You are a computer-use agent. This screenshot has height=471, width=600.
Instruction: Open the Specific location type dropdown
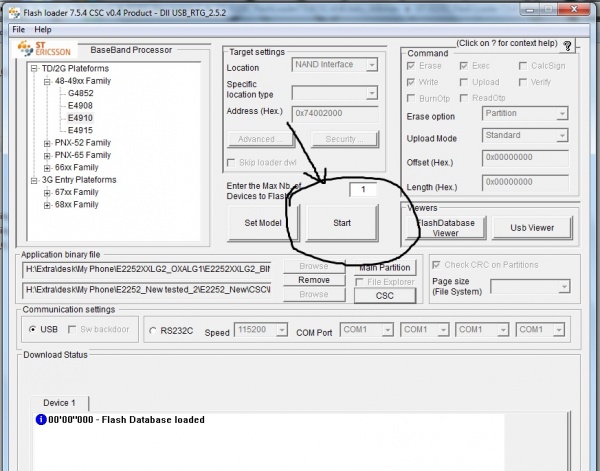pos(372,93)
